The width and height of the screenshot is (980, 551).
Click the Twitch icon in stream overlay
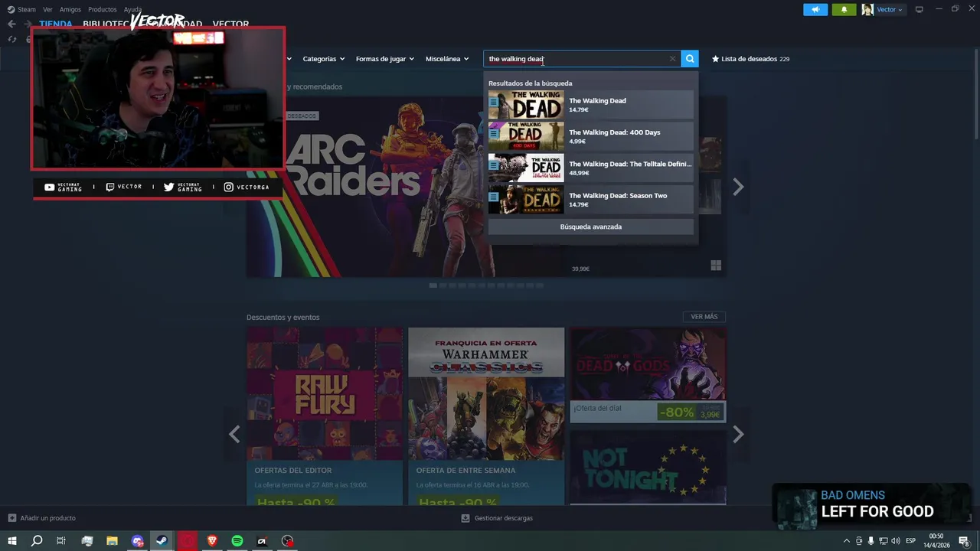point(110,187)
